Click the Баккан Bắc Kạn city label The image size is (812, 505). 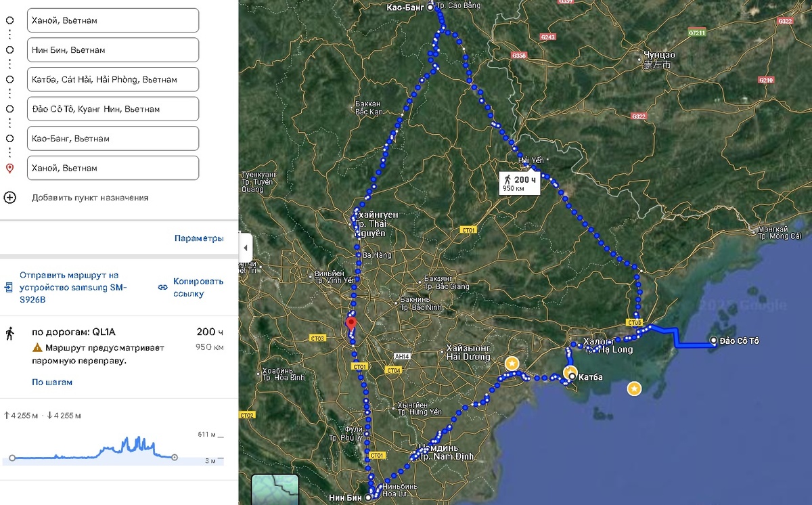[x=368, y=108]
